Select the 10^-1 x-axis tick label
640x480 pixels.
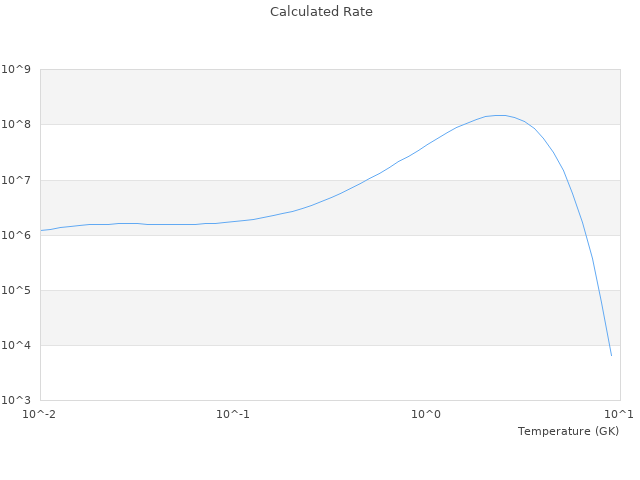point(233,414)
